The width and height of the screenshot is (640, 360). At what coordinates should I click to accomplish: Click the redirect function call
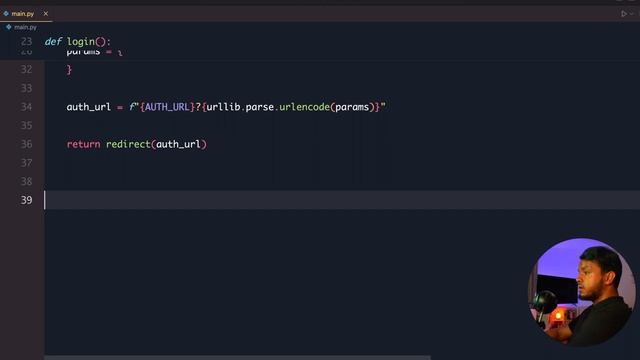point(128,144)
